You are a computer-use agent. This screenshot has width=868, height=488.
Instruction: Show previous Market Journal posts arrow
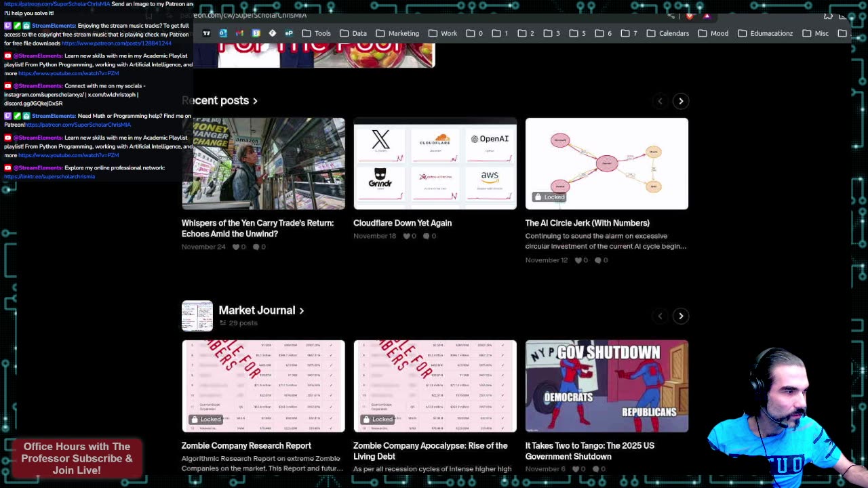click(660, 316)
